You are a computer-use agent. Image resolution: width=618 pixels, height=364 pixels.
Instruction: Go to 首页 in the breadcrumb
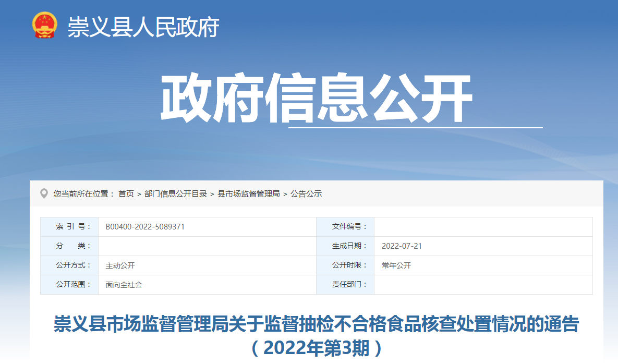click(126, 194)
